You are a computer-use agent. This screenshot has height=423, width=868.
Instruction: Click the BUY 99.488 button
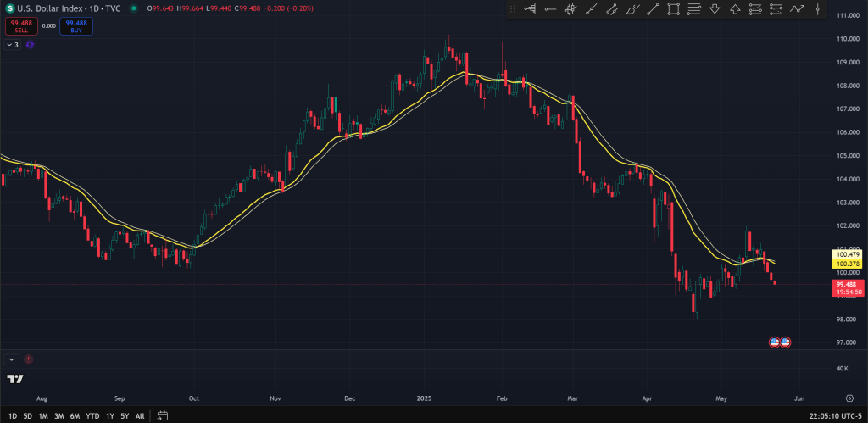pos(76,25)
